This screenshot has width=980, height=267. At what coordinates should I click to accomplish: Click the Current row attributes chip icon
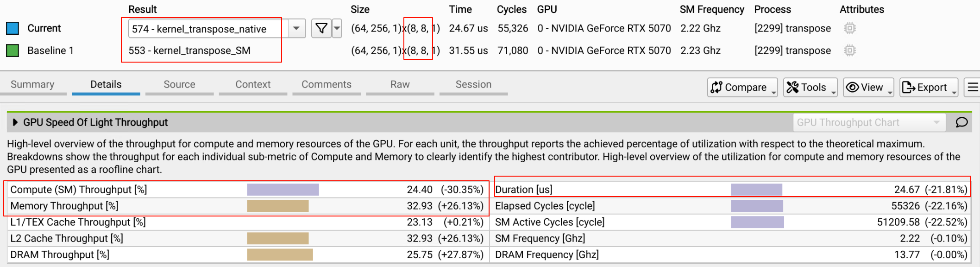coord(849,28)
